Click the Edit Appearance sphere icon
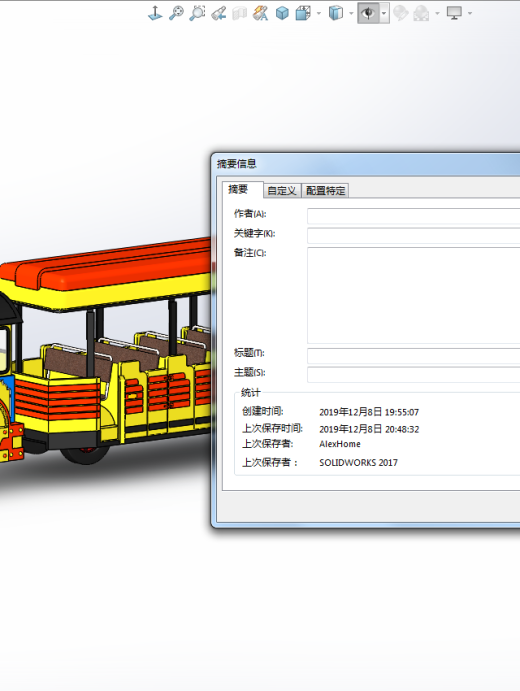This screenshot has height=691, width=520. tap(401, 13)
